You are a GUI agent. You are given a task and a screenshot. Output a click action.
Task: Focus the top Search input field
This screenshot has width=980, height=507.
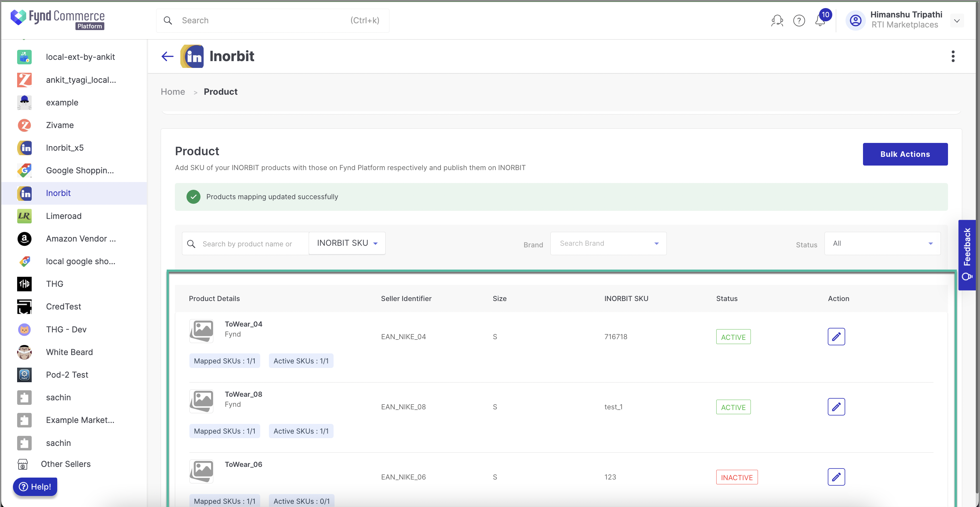click(272, 21)
